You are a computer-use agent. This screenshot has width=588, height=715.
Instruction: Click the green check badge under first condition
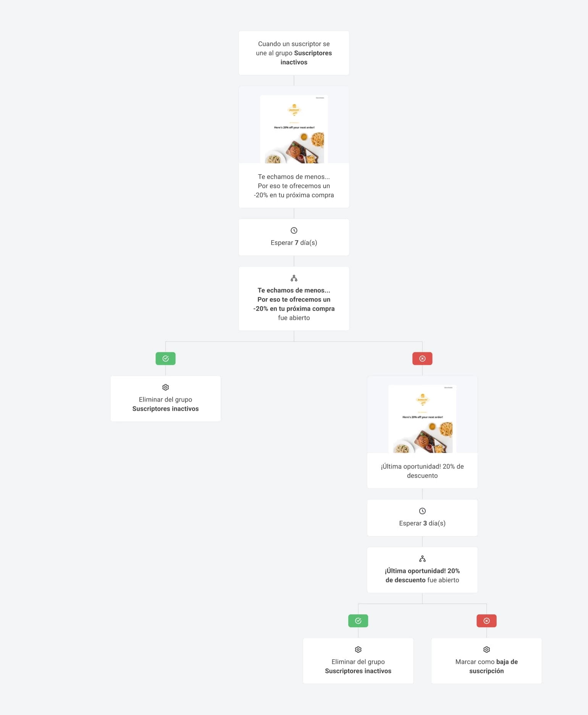pos(165,358)
